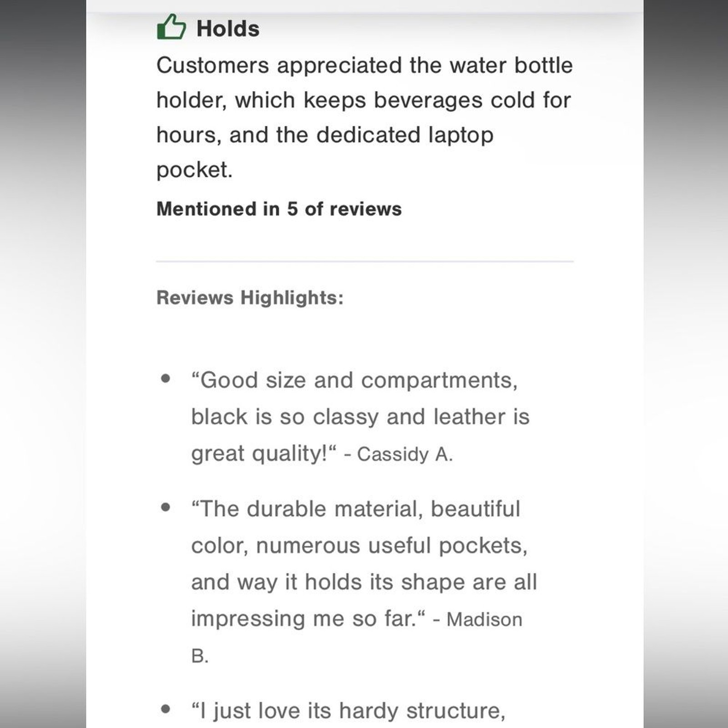728x728 pixels.
Task: Click the word pocket. ending the summary
Action: [194, 170]
